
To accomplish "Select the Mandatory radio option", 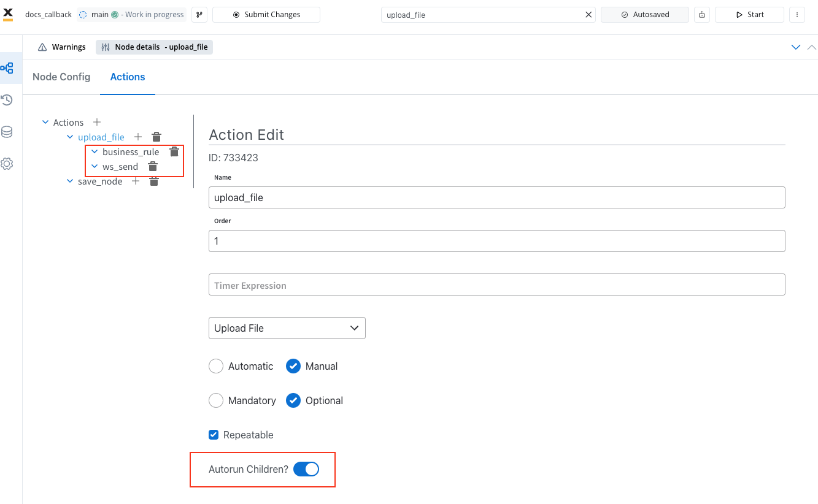I will point(216,400).
